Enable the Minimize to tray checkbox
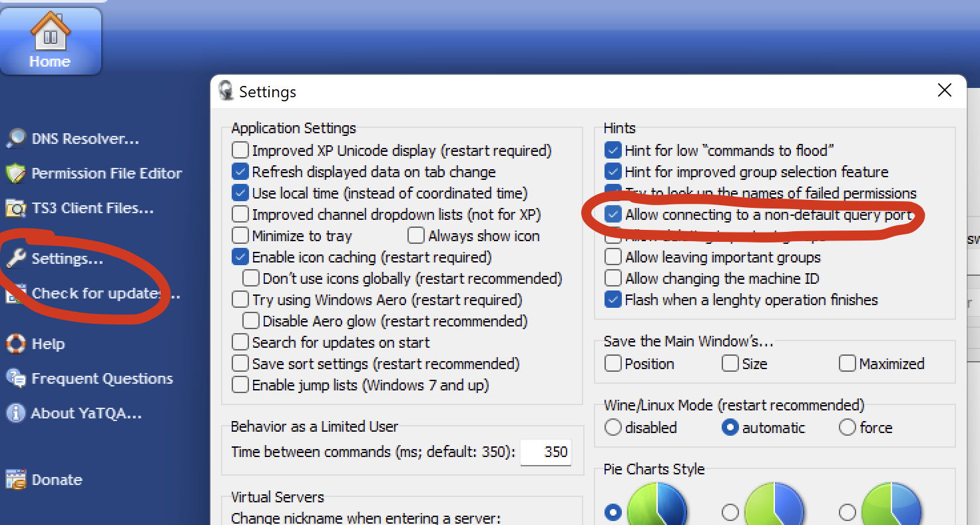Screen dimensions: 980x525 pyautogui.click(x=240, y=236)
